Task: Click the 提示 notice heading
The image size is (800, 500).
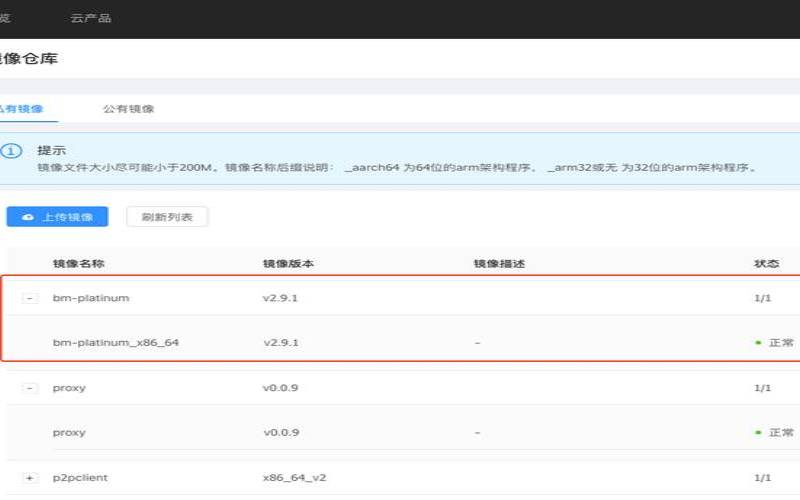Action: click(52, 151)
